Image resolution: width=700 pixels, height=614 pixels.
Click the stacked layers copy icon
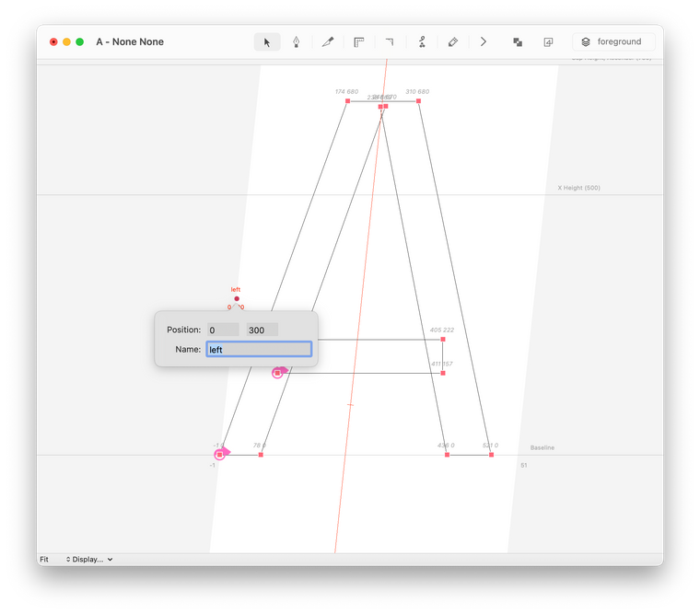pos(548,42)
